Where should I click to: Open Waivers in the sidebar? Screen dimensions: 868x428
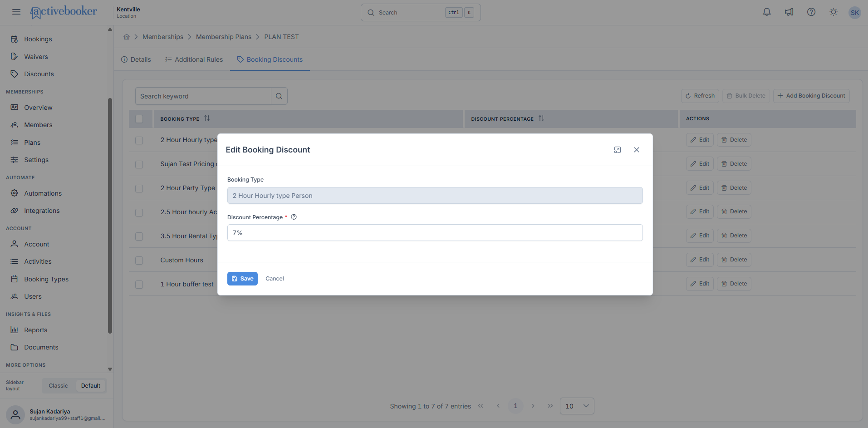point(36,57)
